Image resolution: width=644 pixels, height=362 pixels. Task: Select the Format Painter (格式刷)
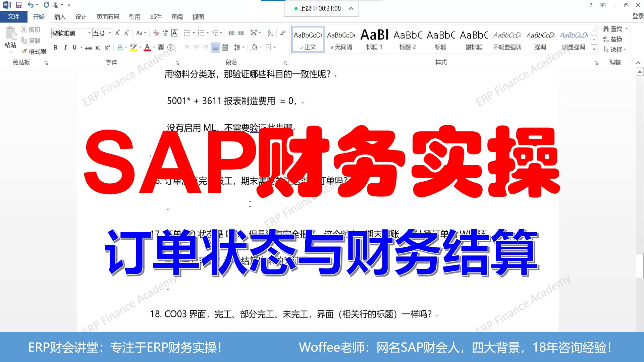pyautogui.click(x=34, y=52)
